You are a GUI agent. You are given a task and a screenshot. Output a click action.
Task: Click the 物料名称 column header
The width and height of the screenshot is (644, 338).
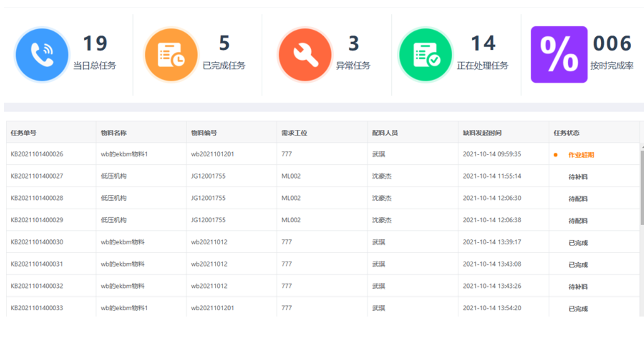(x=114, y=133)
